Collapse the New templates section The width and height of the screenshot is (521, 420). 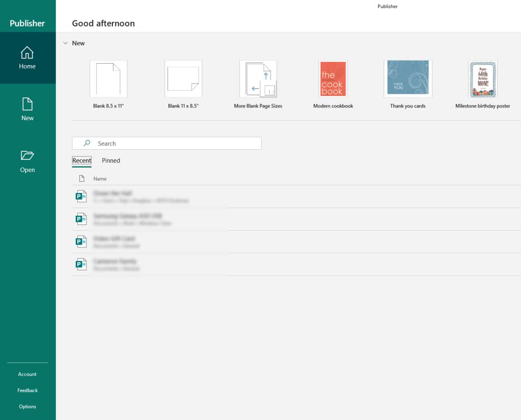[65, 43]
